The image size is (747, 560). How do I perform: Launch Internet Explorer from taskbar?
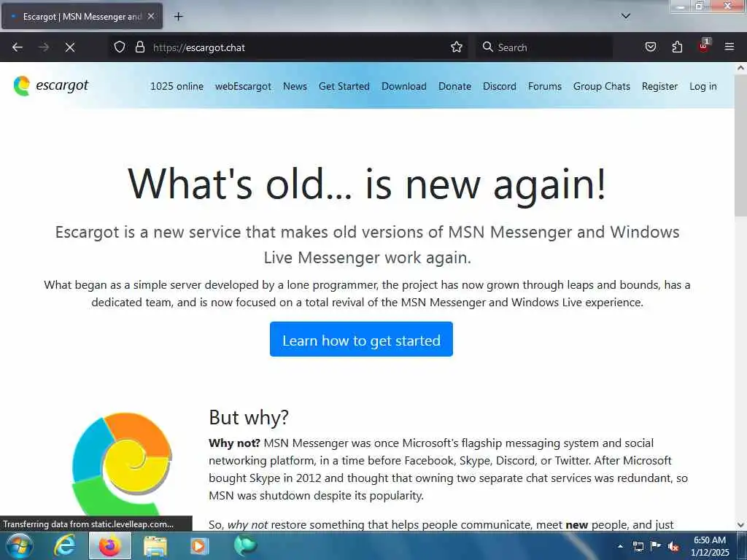[x=65, y=545]
